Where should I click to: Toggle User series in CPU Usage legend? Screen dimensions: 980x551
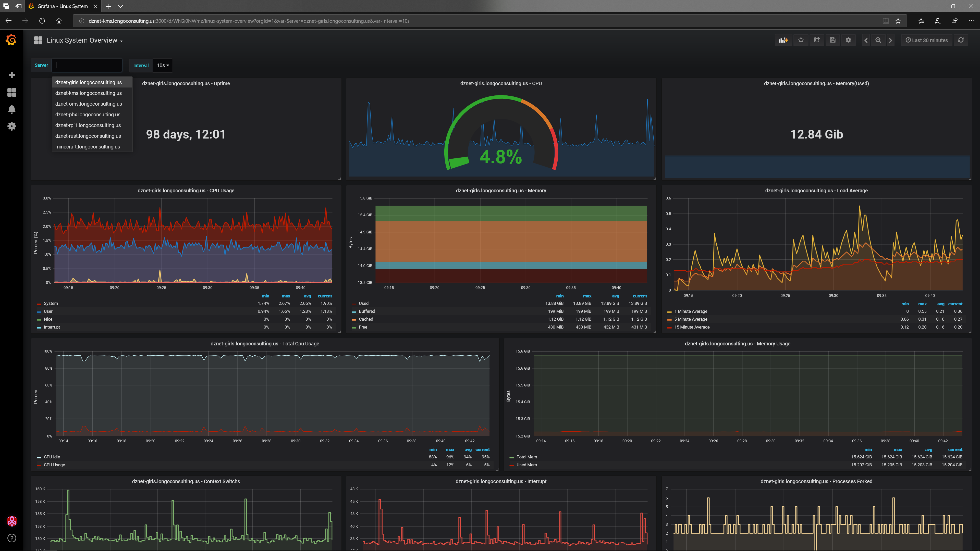[x=48, y=311]
